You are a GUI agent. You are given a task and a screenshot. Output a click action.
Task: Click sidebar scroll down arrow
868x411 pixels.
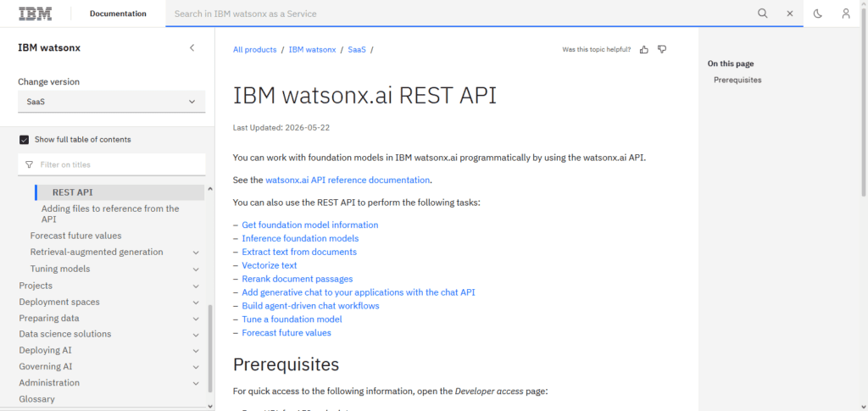tap(209, 406)
